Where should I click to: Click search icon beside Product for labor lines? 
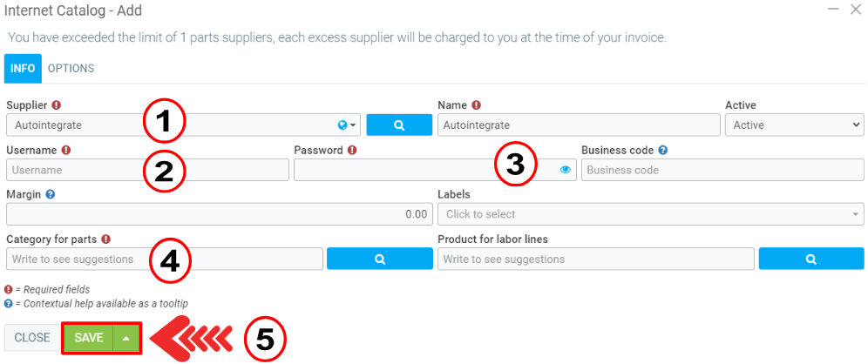pyautogui.click(x=810, y=259)
